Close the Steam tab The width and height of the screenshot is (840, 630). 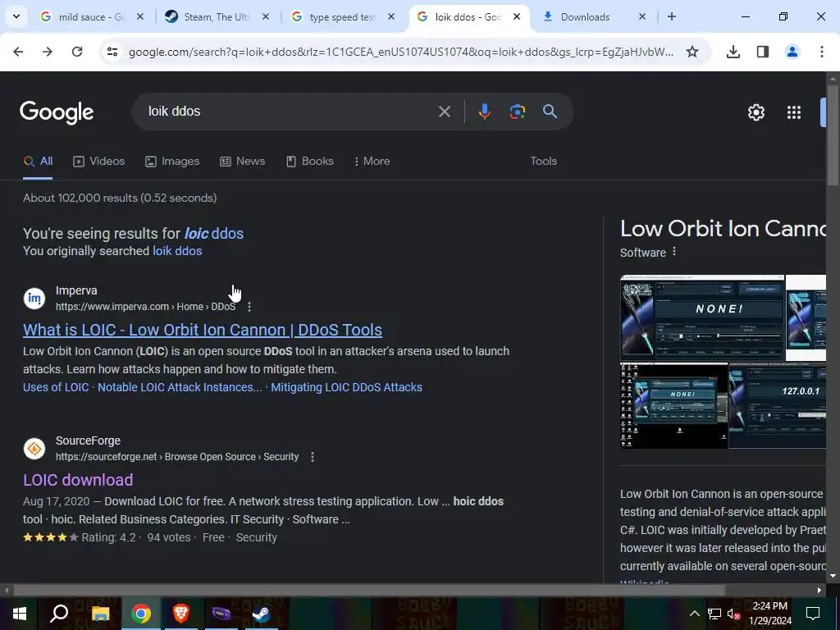click(x=266, y=16)
